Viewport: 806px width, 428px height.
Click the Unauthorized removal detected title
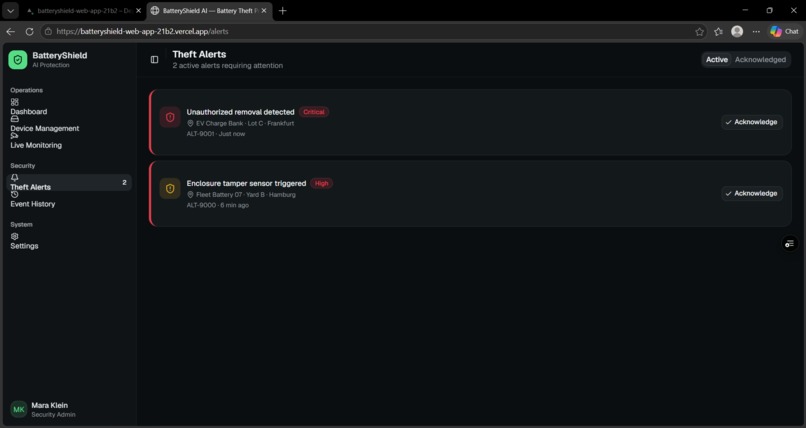point(241,112)
